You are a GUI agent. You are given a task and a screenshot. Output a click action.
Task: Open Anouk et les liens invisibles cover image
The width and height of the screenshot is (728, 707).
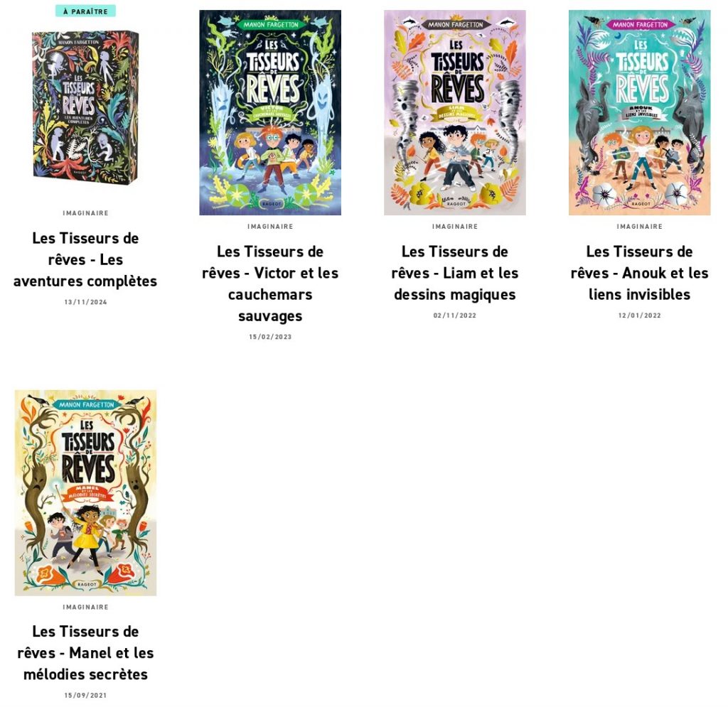[640, 113]
